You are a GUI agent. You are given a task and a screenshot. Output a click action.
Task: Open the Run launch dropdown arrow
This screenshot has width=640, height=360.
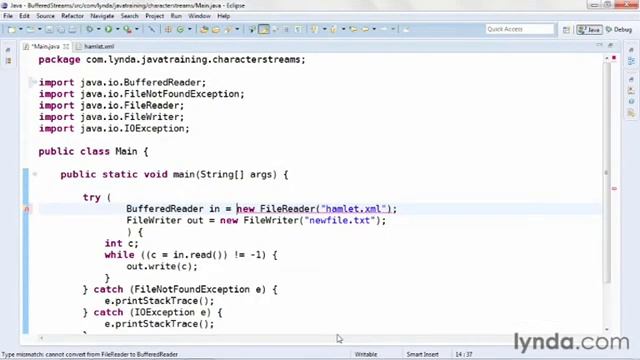pos(118,29)
